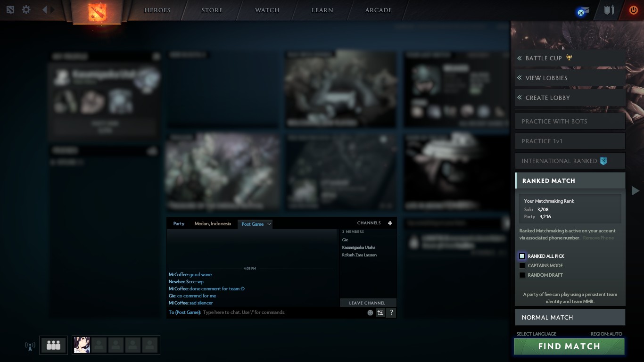This screenshot has height=362, width=644.
Task: Open the Heroes menu
Action: (157, 10)
